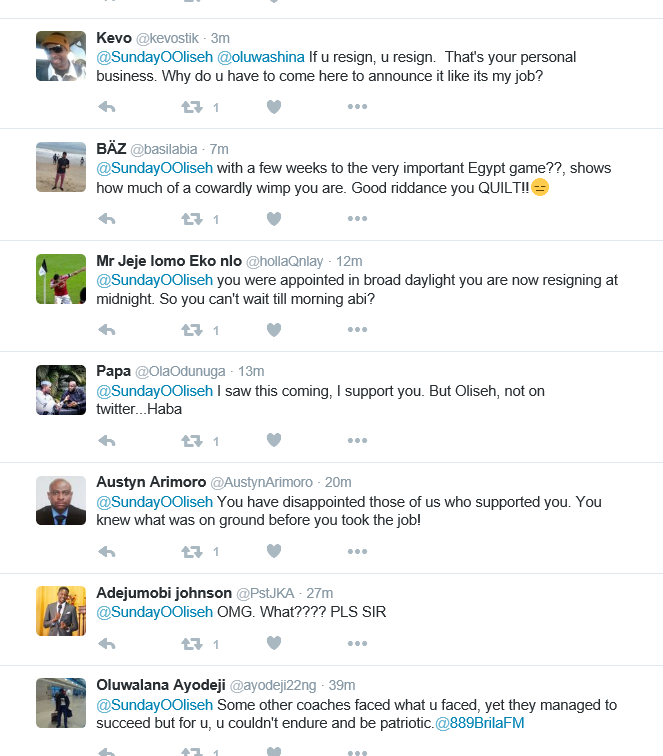Like Mr Jeje lomo Eko nlo's tweet
The width and height of the screenshot is (663, 756).
point(274,330)
